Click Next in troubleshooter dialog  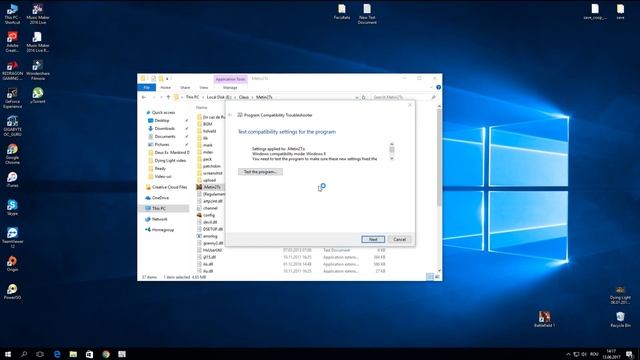click(x=373, y=239)
